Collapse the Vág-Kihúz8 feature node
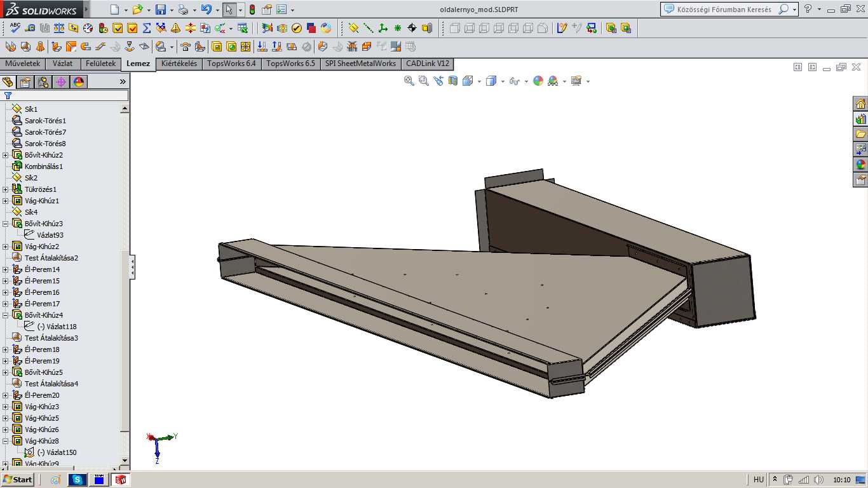The height and width of the screenshot is (488, 868). (6, 441)
